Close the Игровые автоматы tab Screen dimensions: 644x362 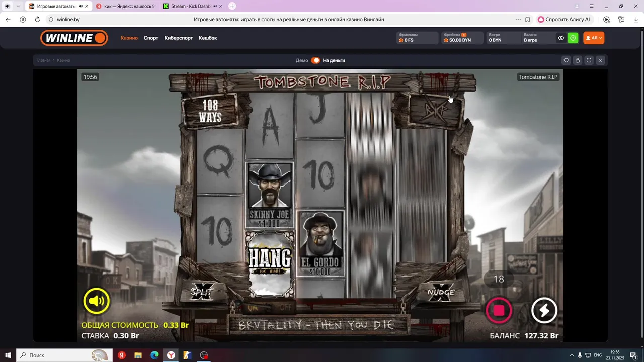[x=87, y=6]
